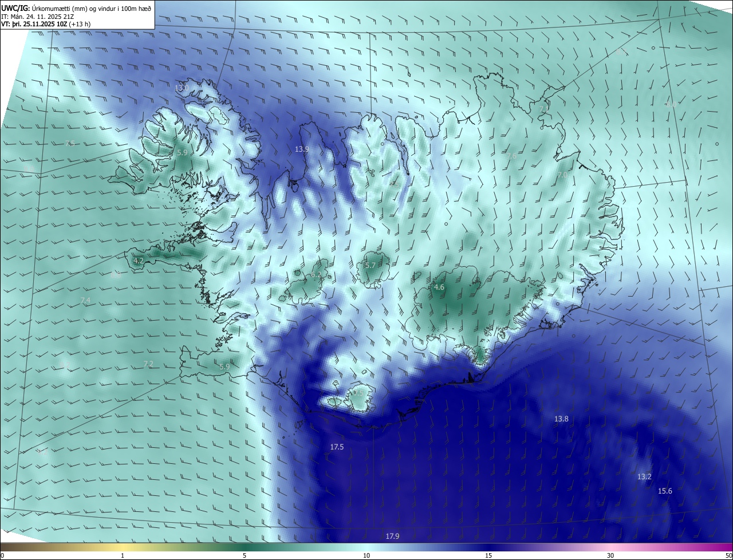Click the 13.8 value on the map
The image size is (733, 560).
[x=561, y=419]
